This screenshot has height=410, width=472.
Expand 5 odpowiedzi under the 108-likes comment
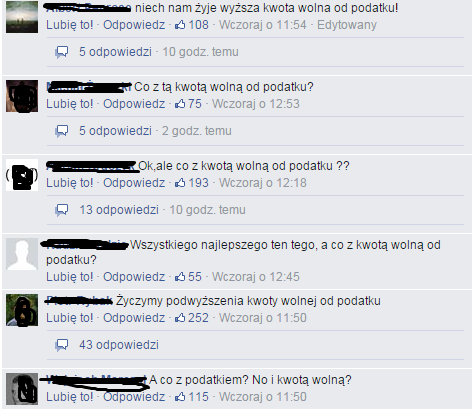coord(115,52)
